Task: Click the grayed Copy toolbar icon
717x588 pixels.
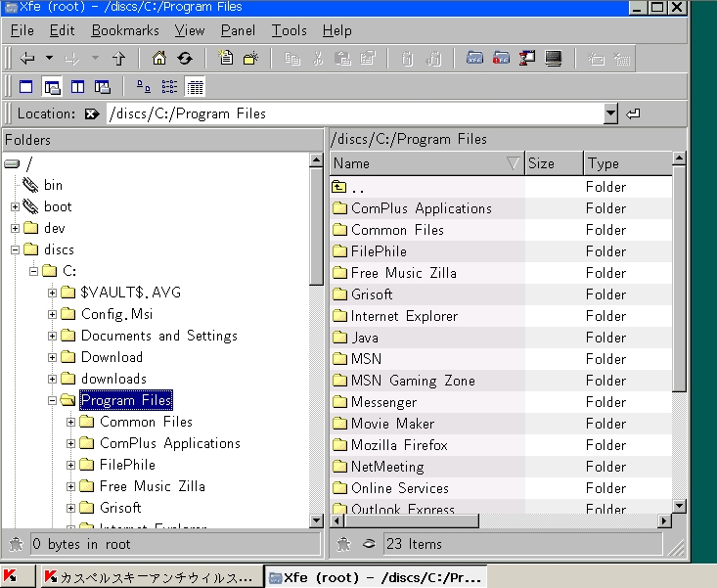Action: click(x=292, y=59)
